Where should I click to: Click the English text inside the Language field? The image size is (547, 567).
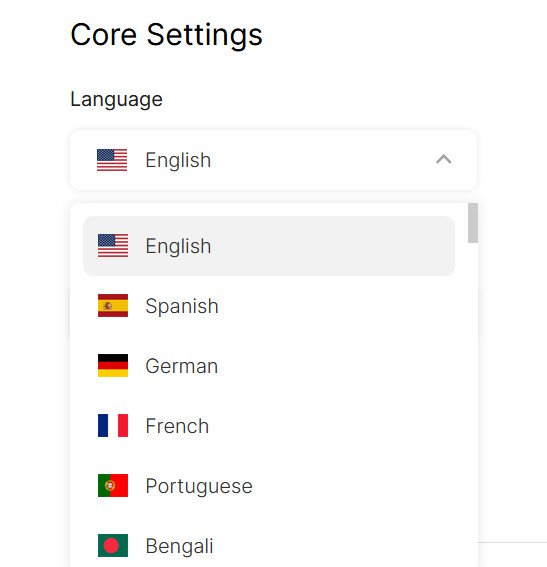click(x=178, y=160)
